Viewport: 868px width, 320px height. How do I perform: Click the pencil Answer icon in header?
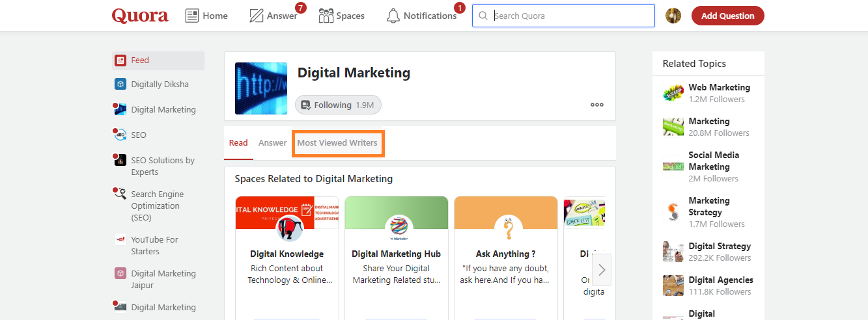coord(257,16)
